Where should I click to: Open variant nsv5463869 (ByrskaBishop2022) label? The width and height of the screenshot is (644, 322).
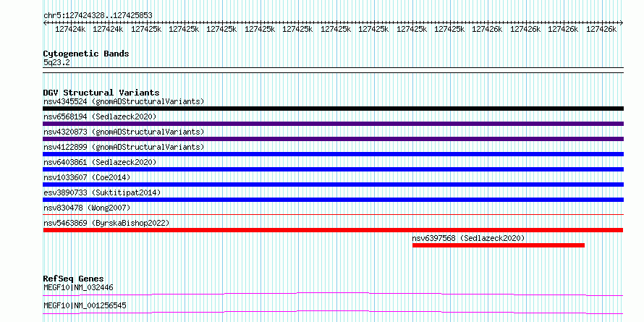[106, 223]
